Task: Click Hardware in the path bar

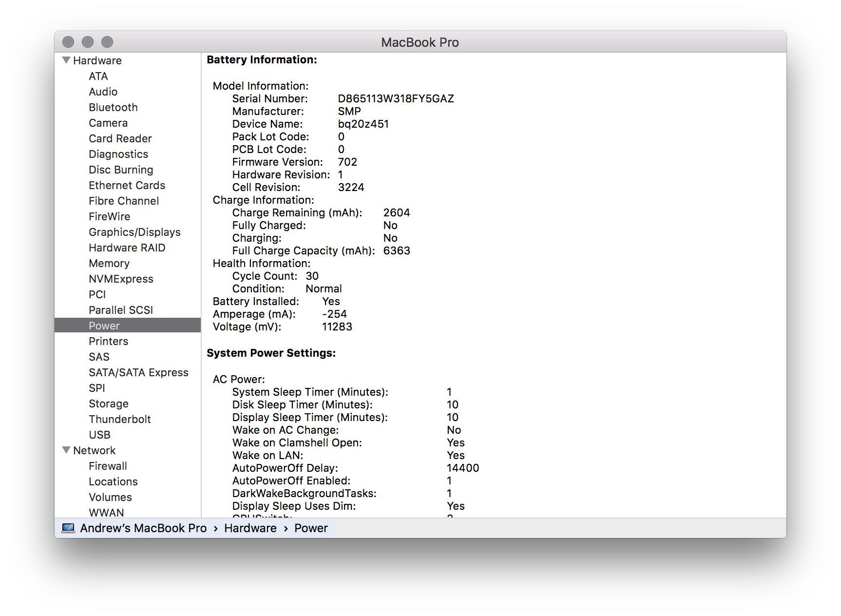Action: [x=250, y=528]
